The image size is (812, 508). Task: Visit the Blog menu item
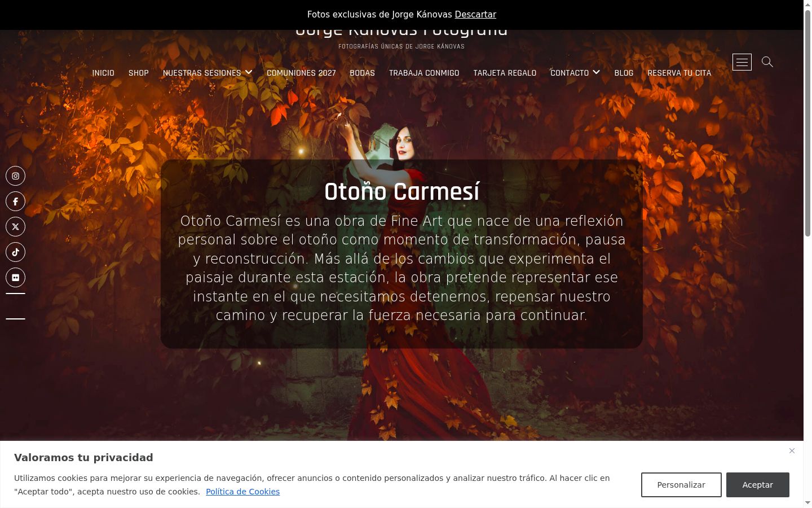click(x=624, y=73)
